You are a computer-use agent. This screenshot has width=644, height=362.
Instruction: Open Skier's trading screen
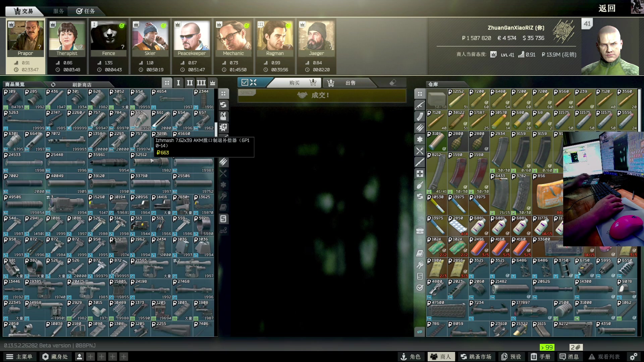150,46
